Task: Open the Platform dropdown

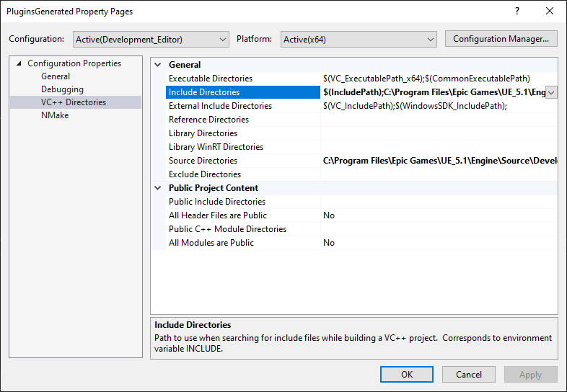Action: coord(359,40)
